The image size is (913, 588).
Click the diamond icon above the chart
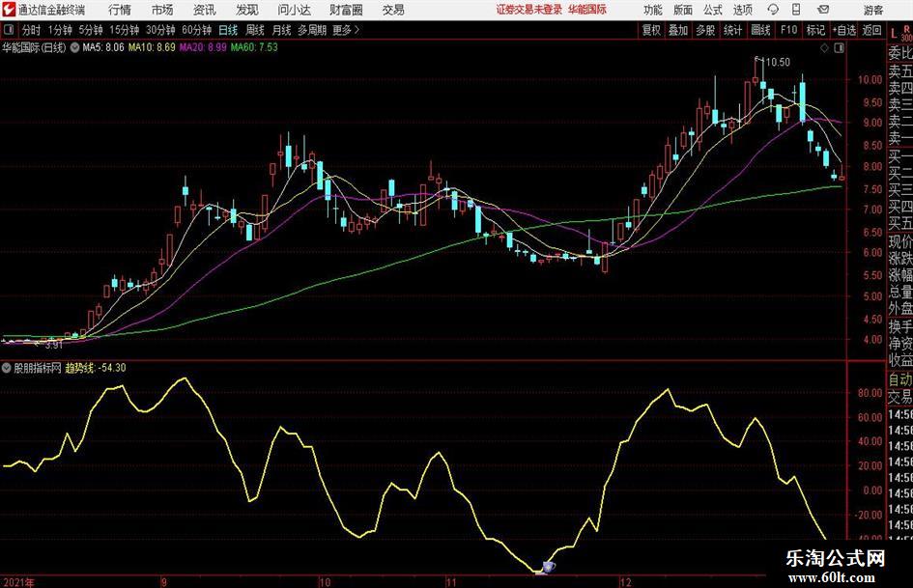pyautogui.click(x=824, y=47)
